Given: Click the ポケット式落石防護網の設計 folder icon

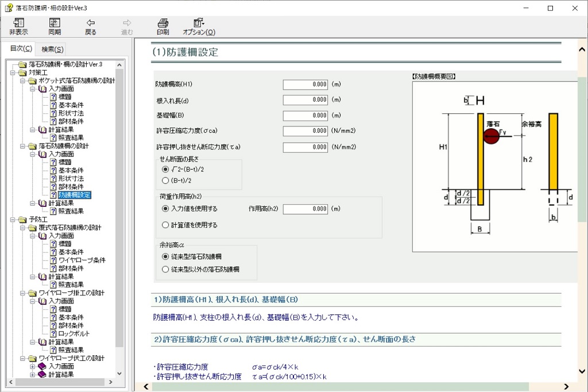Looking at the screenshot, I should 33,80.
